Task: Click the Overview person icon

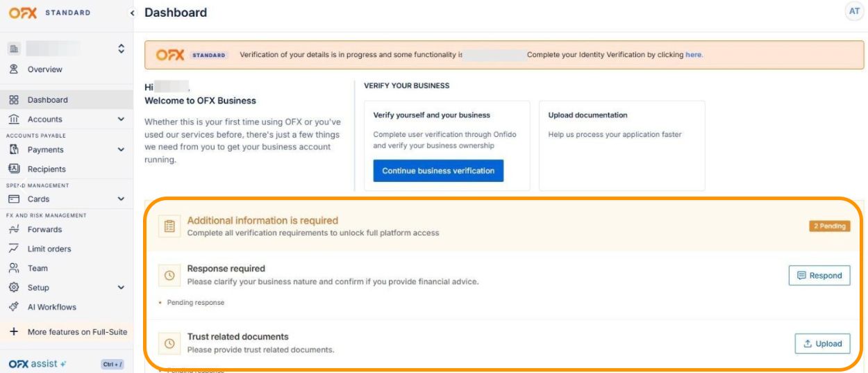Action: pyautogui.click(x=13, y=69)
